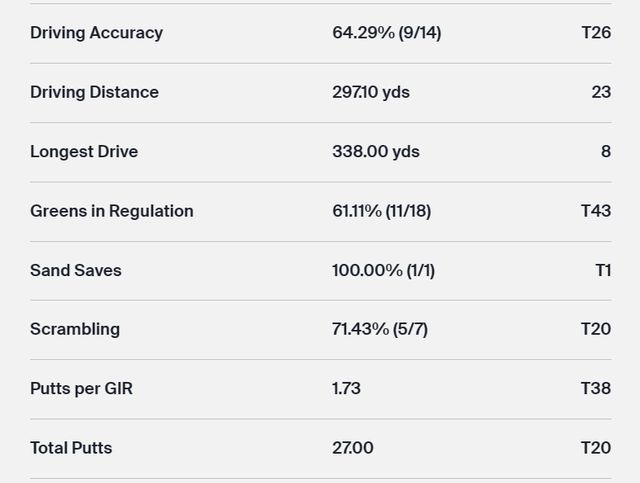Open the Sand Saves stat
The height and width of the screenshot is (483, 640).
point(76,270)
